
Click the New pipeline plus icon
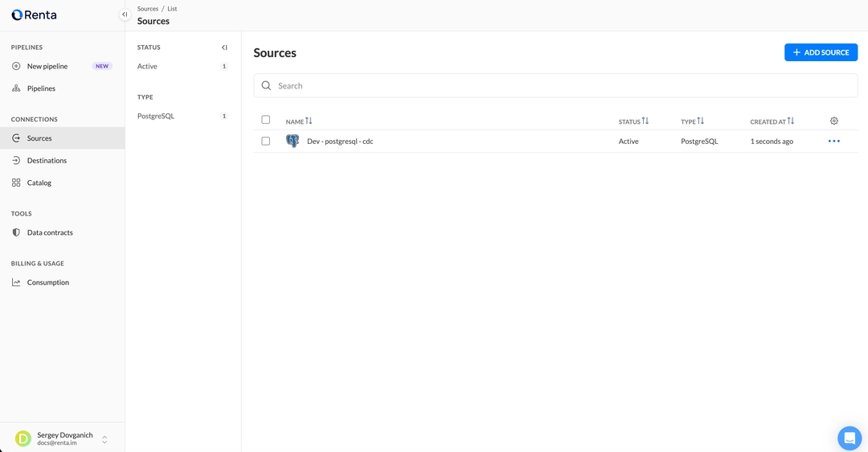coord(16,66)
